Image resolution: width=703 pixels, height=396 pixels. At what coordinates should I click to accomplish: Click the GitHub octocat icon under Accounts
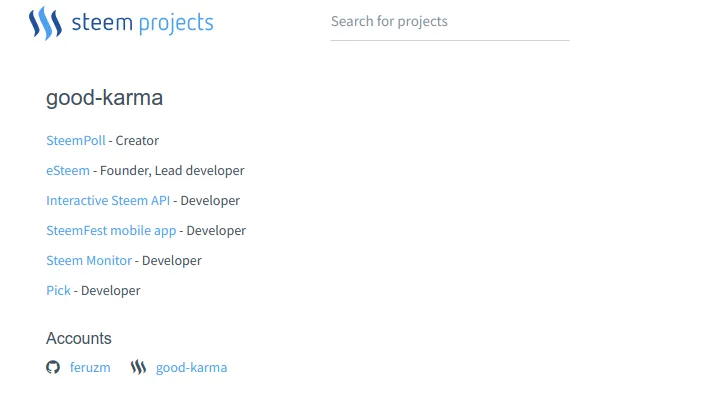tap(53, 367)
